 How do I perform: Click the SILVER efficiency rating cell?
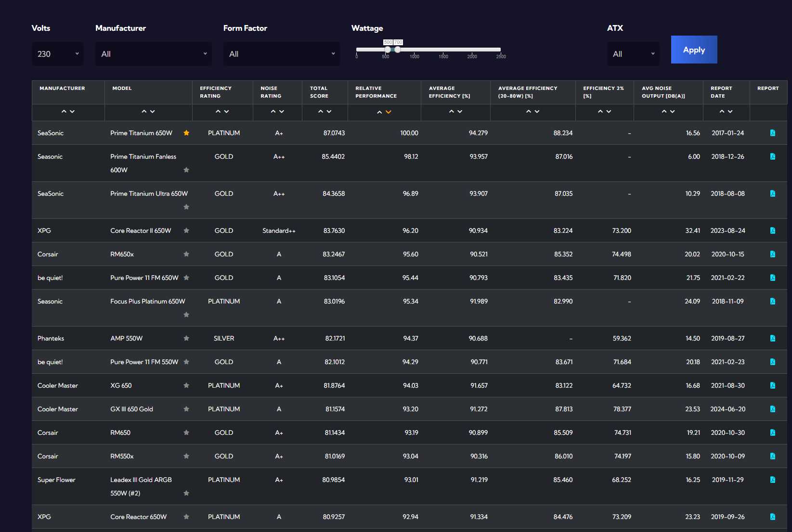[x=224, y=339]
